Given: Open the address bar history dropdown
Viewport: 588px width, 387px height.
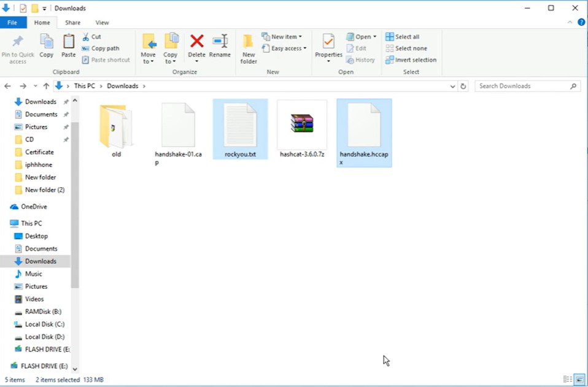Looking at the screenshot, I should coord(452,86).
